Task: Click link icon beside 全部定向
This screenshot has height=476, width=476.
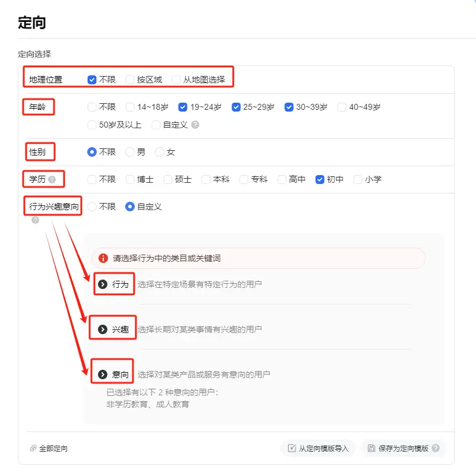Action: point(33,448)
